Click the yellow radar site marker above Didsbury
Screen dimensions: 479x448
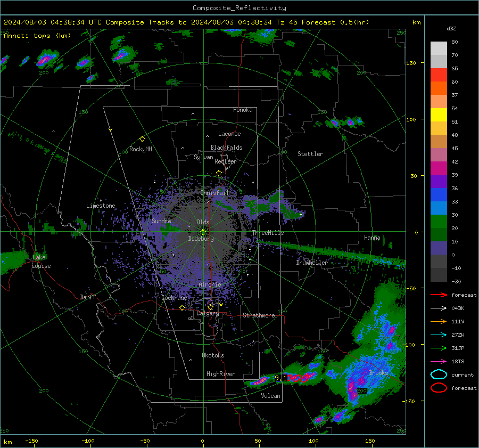click(203, 232)
